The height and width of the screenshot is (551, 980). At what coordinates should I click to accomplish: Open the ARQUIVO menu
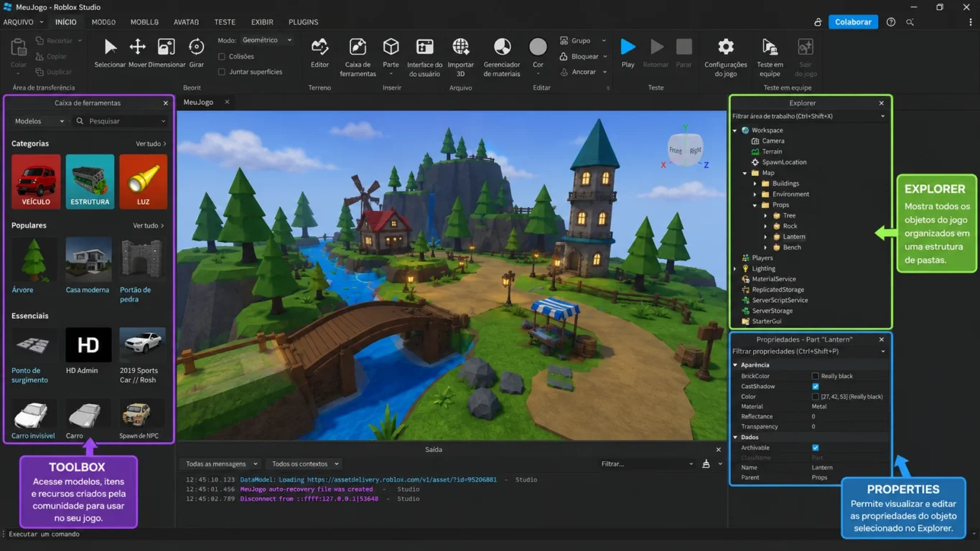pos(23,22)
